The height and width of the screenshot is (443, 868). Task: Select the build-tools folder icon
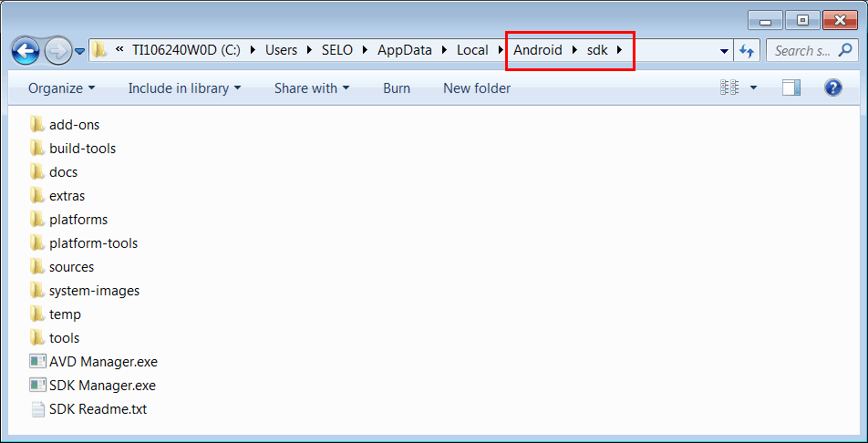coord(36,148)
